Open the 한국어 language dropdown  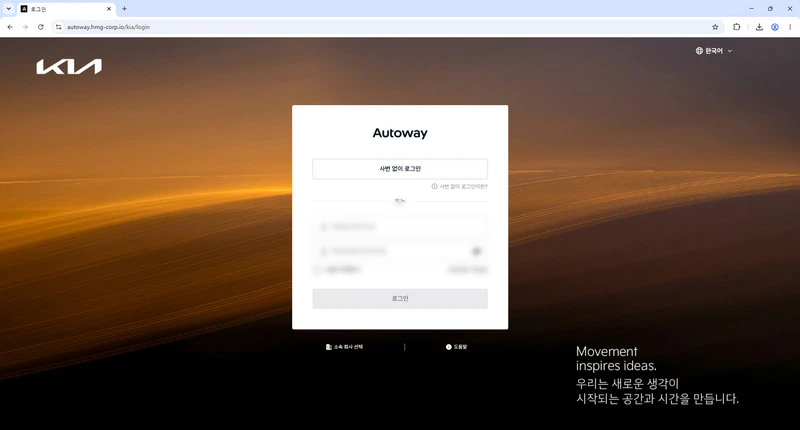pyautogui.click(x=714, y=51)
